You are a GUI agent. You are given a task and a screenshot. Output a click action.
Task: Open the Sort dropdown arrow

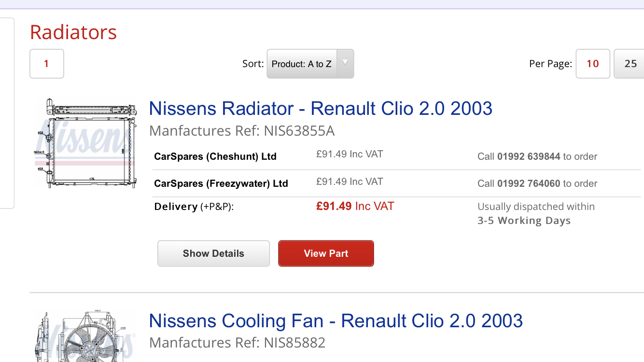pos(345,63)
